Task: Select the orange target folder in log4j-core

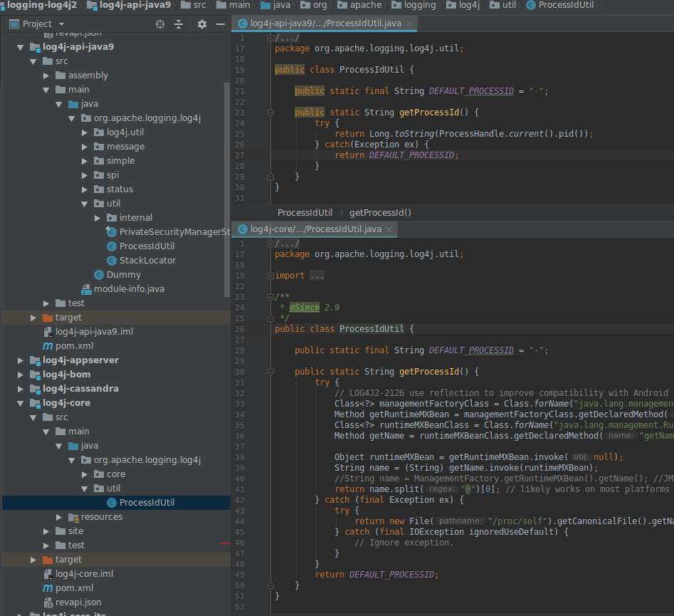Action: pos(62,560)
